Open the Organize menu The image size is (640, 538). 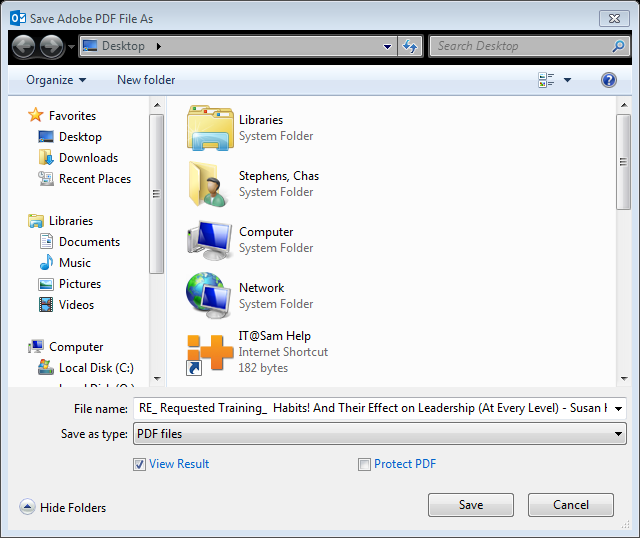point(56,80)
